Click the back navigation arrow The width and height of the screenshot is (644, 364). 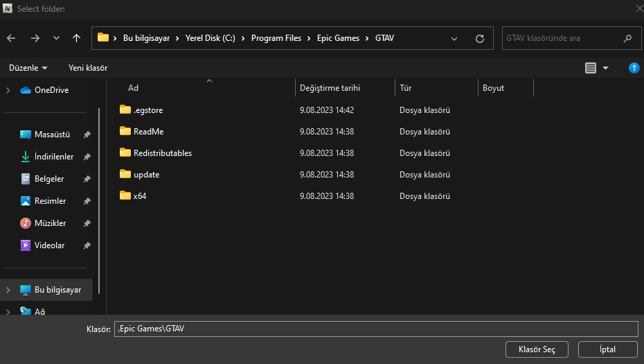tap(11, 38)
